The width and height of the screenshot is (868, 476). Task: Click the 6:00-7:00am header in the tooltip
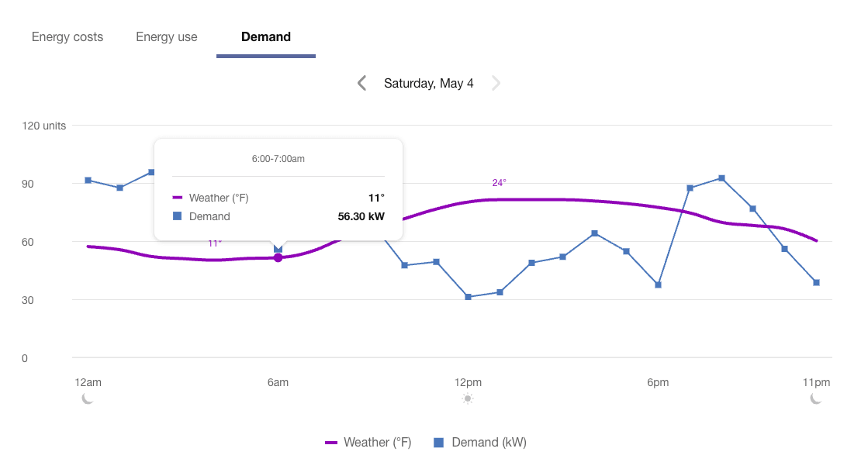pos(278,158)
